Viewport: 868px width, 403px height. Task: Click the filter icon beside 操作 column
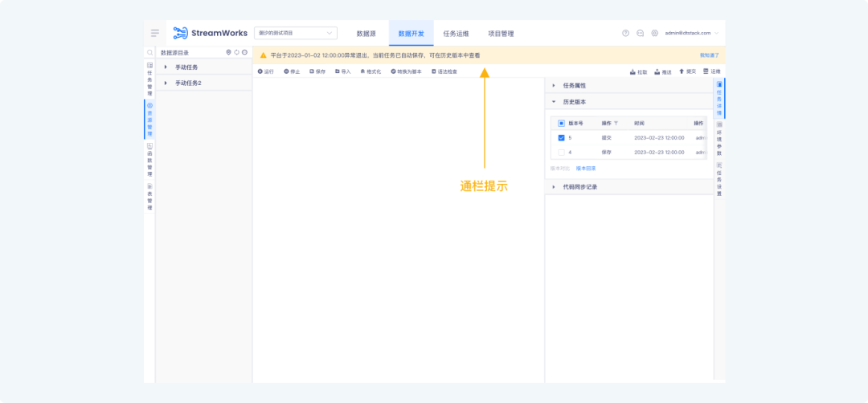[x=616, y=124]
